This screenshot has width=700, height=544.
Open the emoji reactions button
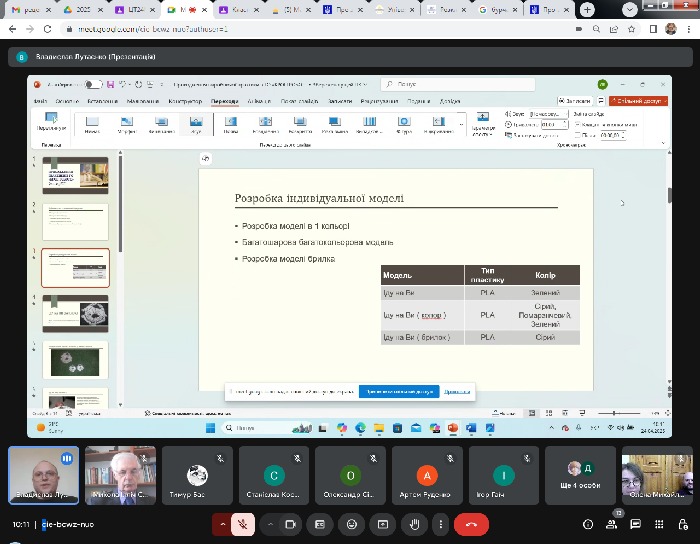(x=351, y=524)
